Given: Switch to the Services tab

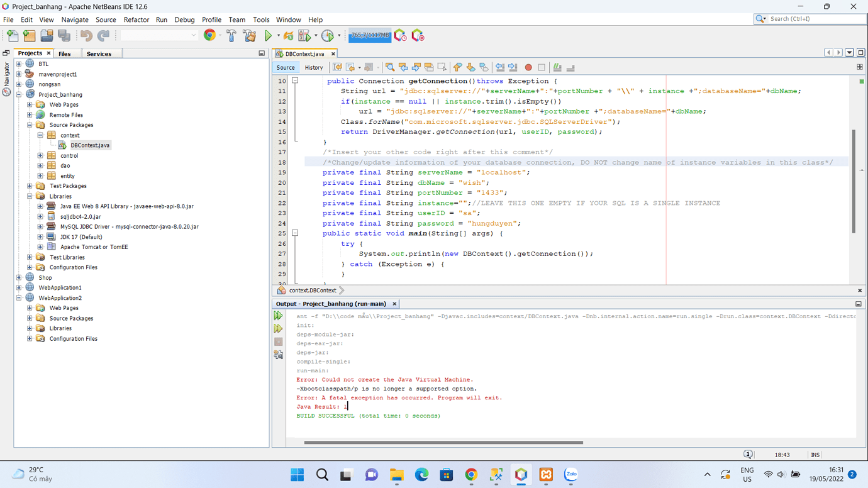Looking at the screenshot, I should point(101,53).
